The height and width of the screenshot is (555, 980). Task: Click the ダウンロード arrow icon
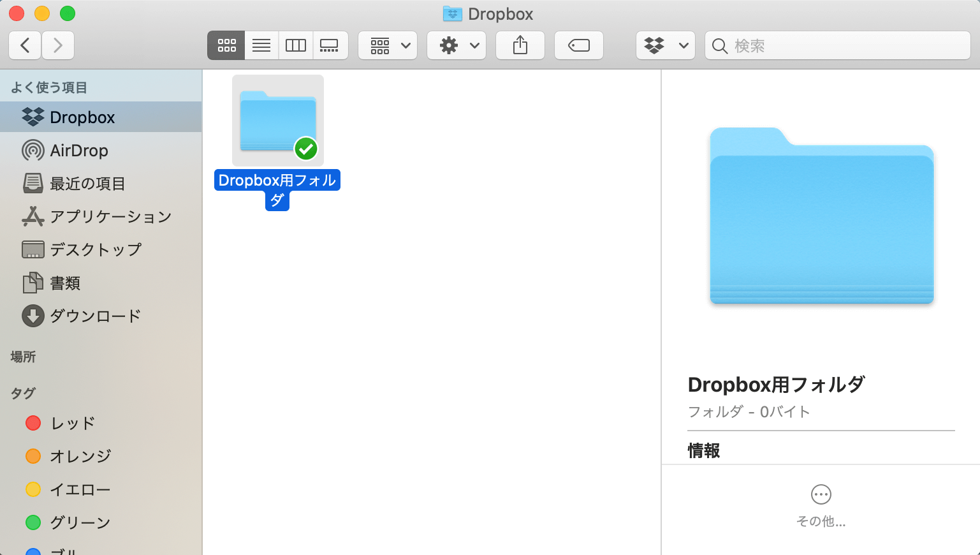(x=33, y=316)
